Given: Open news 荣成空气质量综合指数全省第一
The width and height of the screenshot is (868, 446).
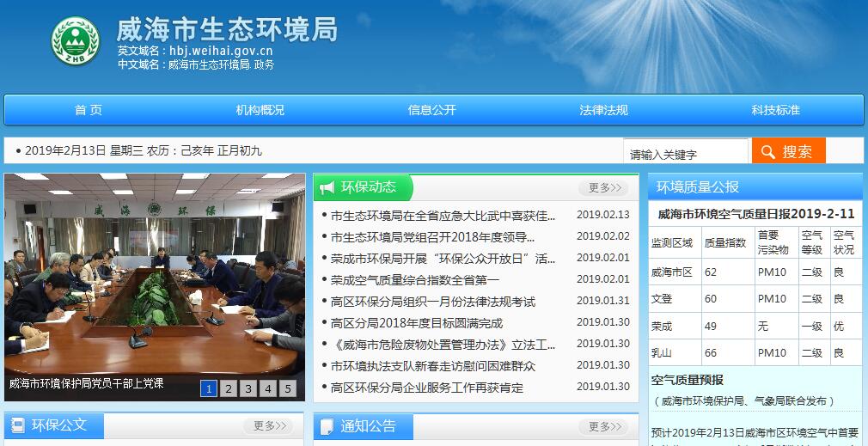Looking at the screenshot, I should coord(414,280).
